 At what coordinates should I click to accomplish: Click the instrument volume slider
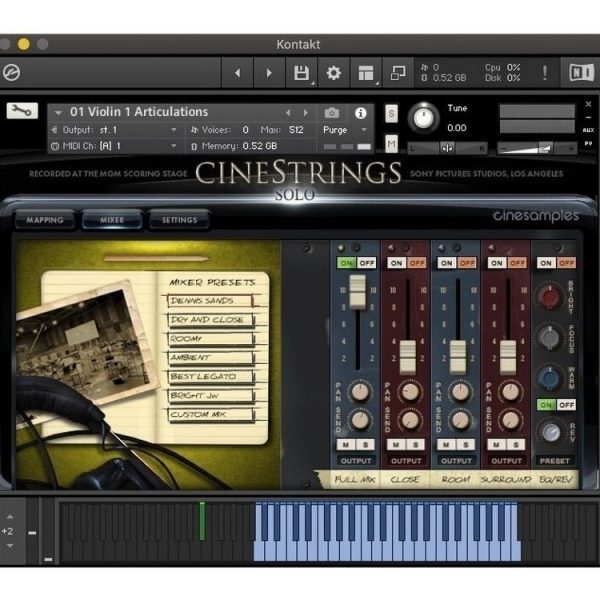click(x=537, y=148)
